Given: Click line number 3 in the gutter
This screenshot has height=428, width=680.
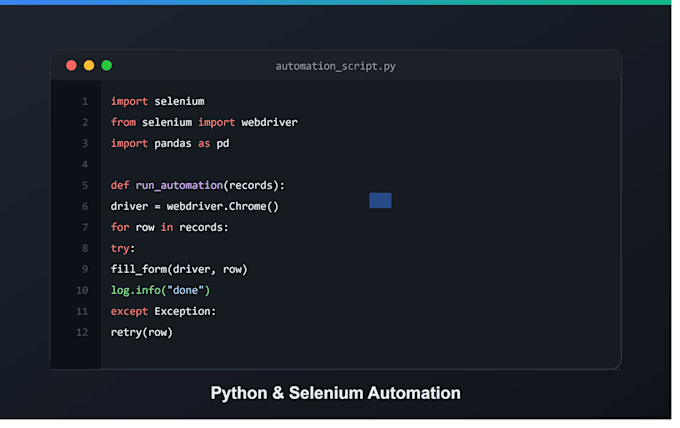Looking at the screenshot, I should (85, 144).
